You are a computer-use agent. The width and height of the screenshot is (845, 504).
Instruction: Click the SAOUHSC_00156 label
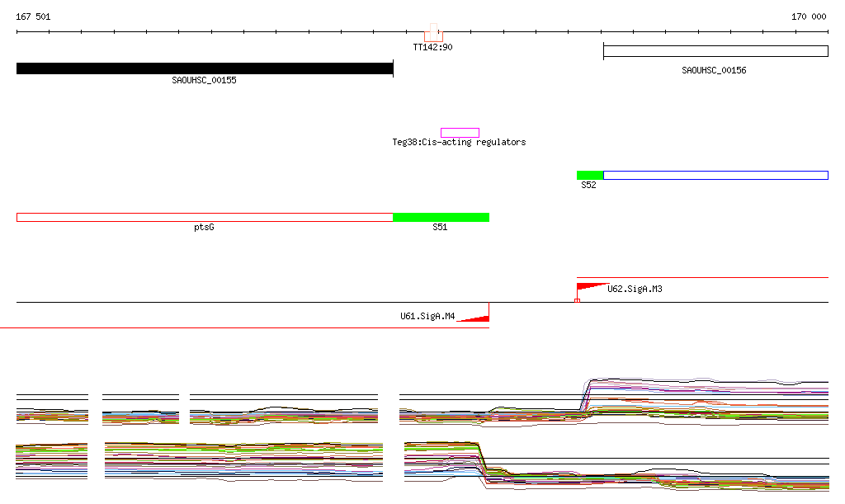(714, 71)
